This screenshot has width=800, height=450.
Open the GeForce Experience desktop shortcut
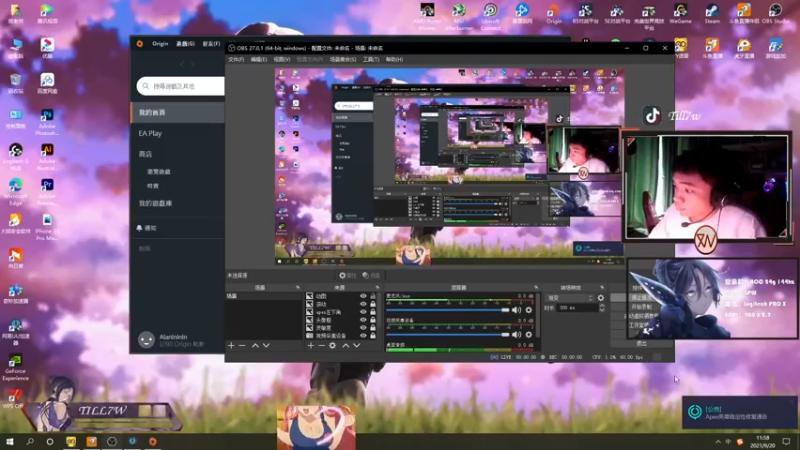(15, 367)
